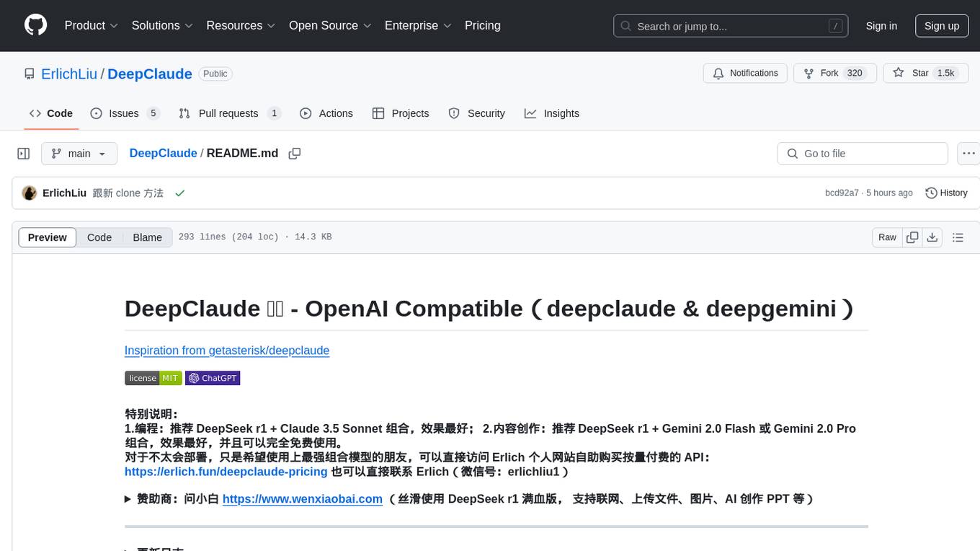Click the ChatGPT badge
The height and width of the screenshot is (551, 980).
pyautogui.click(x=213, y=378)
